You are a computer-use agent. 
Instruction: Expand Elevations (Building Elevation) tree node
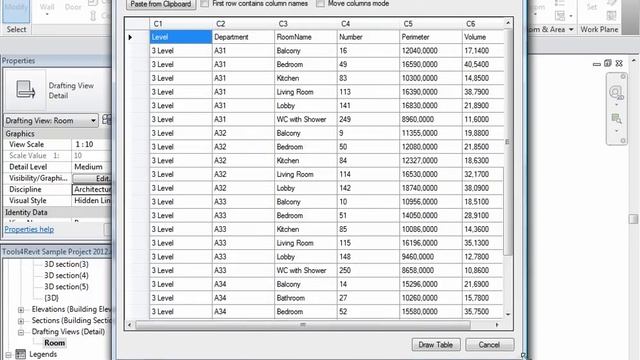pos(21,310)
